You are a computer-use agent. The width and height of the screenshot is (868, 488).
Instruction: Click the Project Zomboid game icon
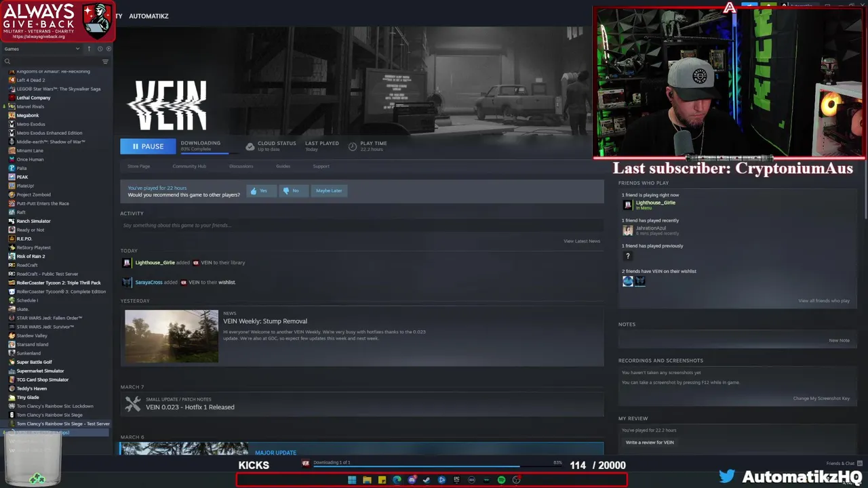[x=12, y=195]
